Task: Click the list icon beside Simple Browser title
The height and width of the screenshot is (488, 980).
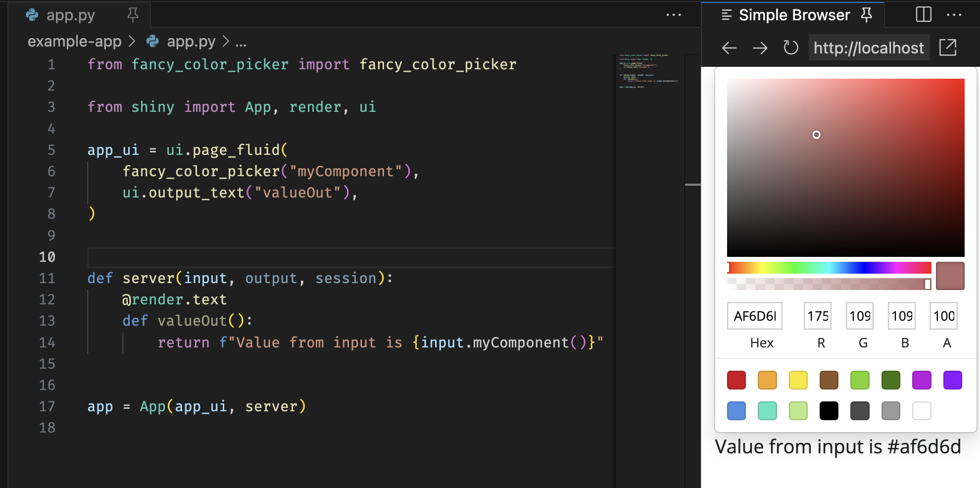Action: click(726, 15)
